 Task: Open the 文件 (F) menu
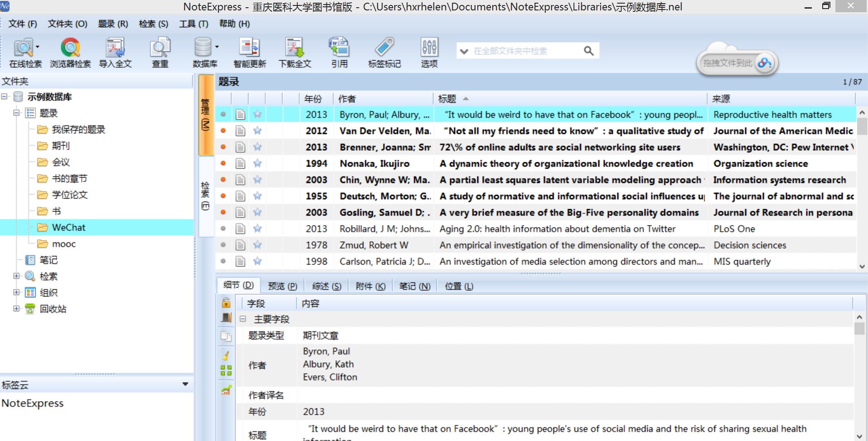[23, 24]
